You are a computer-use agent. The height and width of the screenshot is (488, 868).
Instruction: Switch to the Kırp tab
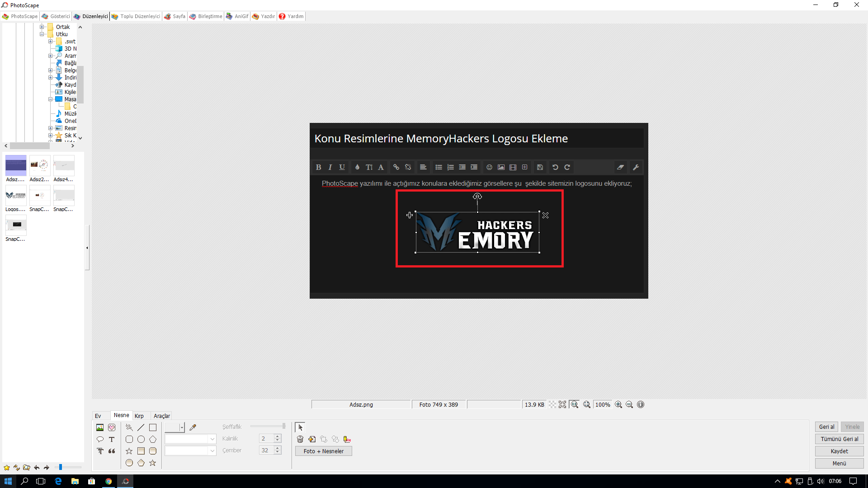139,416
